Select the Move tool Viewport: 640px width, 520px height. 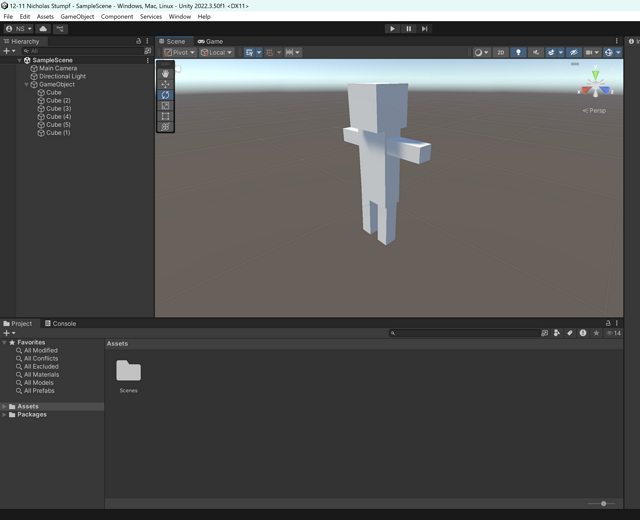[166, 85]
